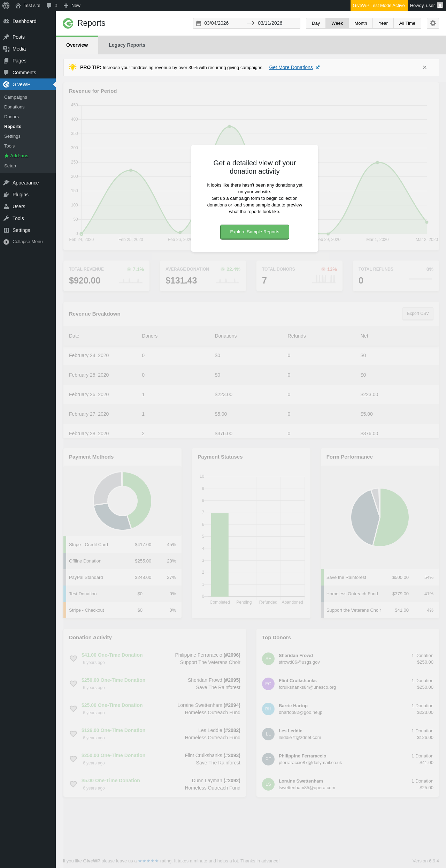Open the New content dropdown
The image size is (446, 868).
tap(72, 6)
